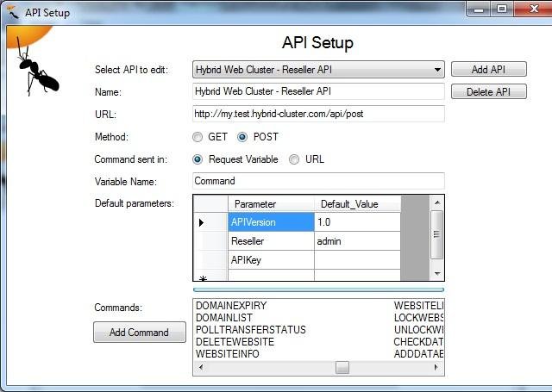This screenshot has width=552, height=392.
Task: Click the Parameter column header
Action: point(271,204)
